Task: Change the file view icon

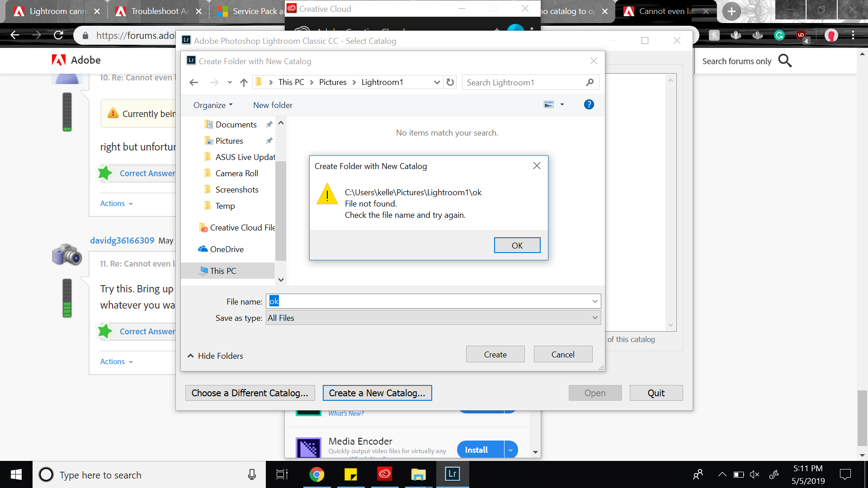Action: (549, 104)
